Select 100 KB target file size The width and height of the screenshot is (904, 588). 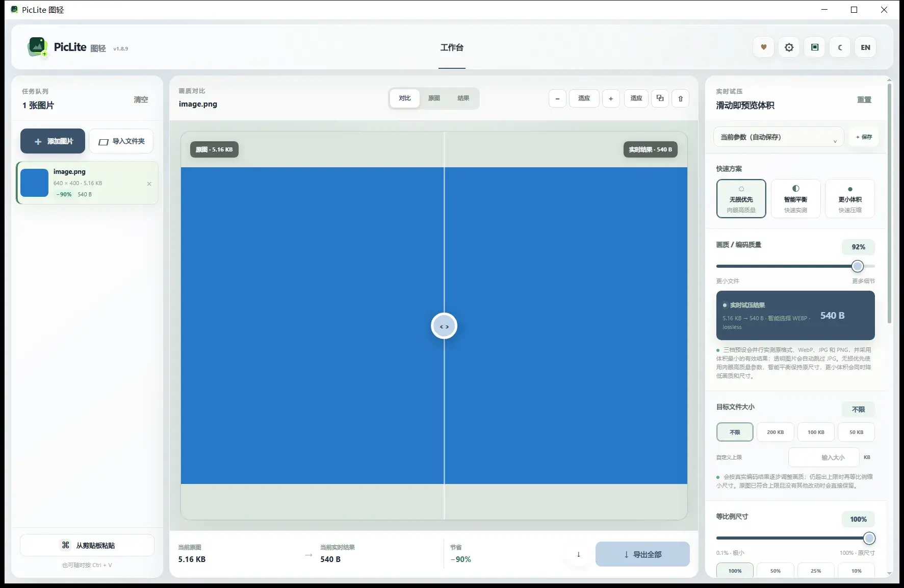click(x=816, y=432)
